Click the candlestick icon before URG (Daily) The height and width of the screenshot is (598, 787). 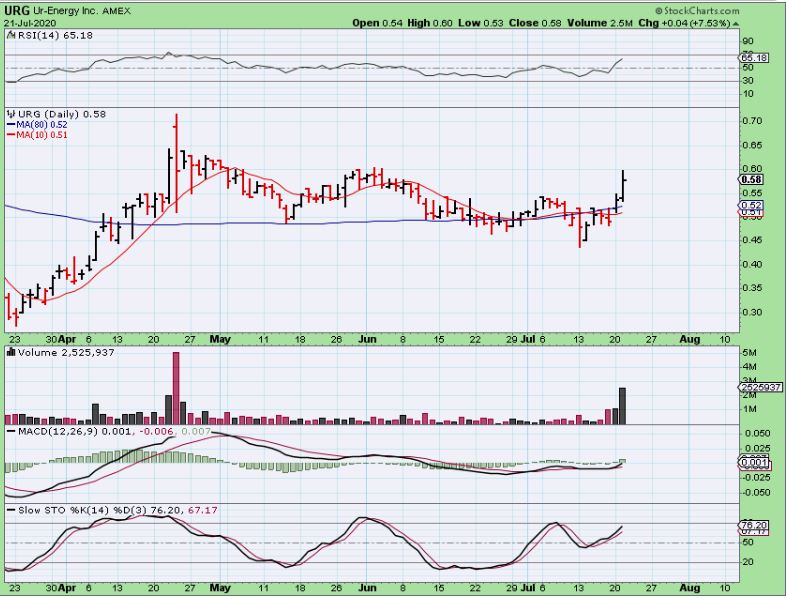pos(11,114)
